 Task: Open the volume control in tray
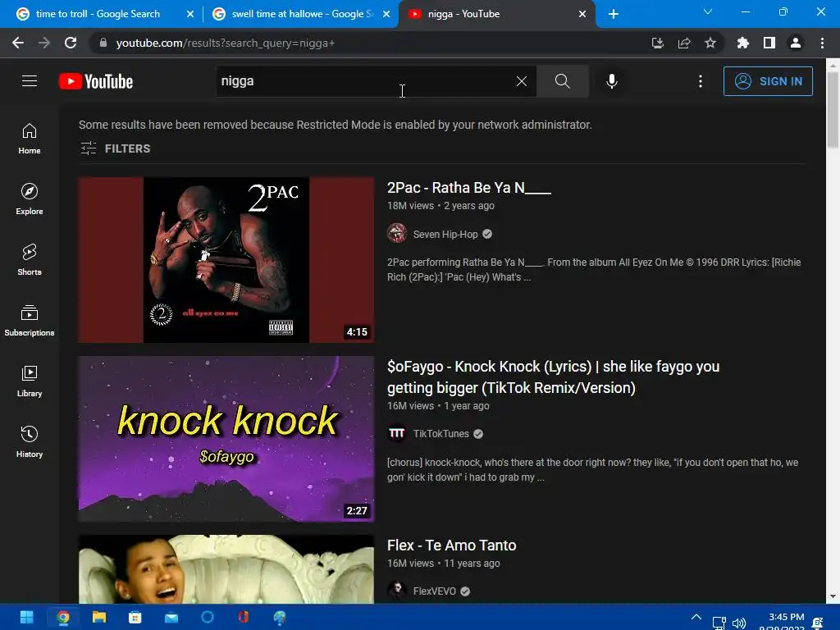[x=739, y=623]
